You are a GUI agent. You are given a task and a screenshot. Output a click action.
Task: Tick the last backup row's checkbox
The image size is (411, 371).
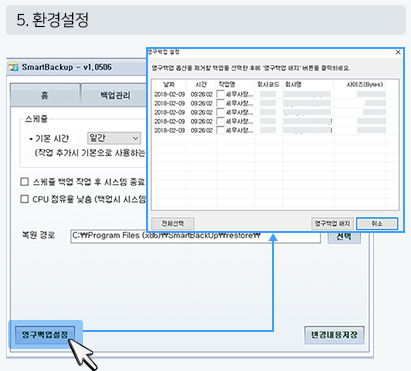point(220,130)
